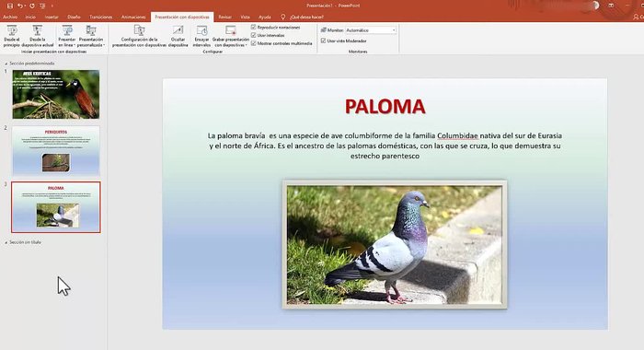This screenshot has width=644, height=350.
Task: Start show from Desde la diapositiva actual
Action: tap(38, 36)
